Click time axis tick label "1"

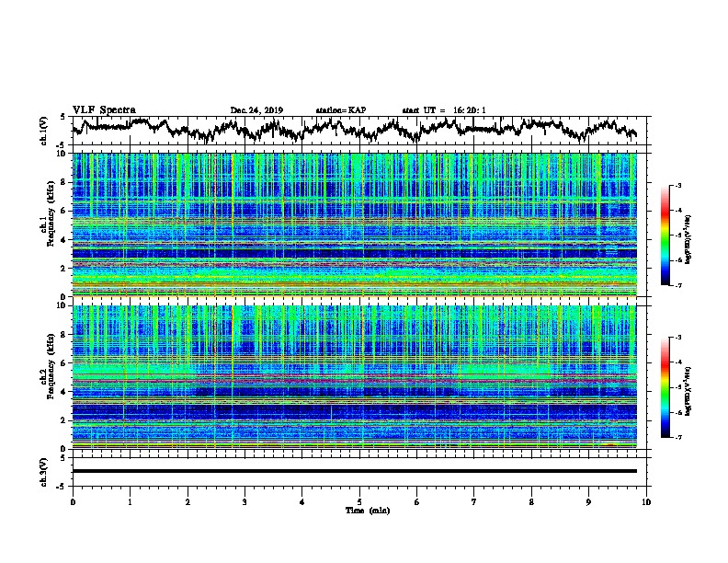tap(130, 502)
